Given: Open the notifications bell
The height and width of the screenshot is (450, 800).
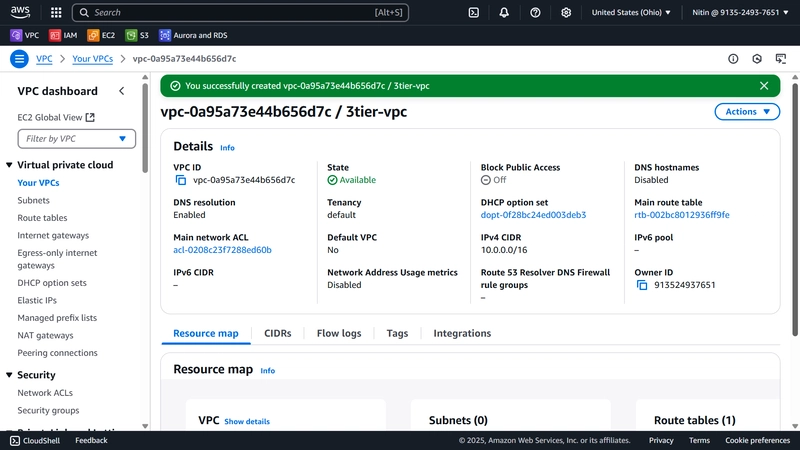Looking at the screenshot, I should tap(504, 13).
